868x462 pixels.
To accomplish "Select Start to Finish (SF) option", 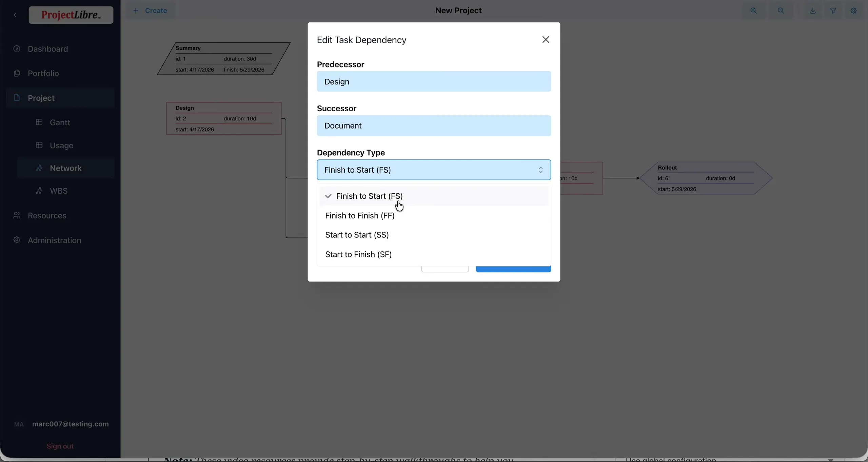I will tap(434, 254).
